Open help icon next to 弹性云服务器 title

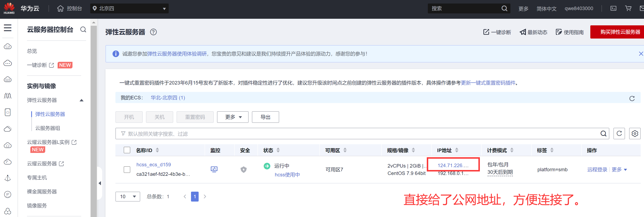153,32
